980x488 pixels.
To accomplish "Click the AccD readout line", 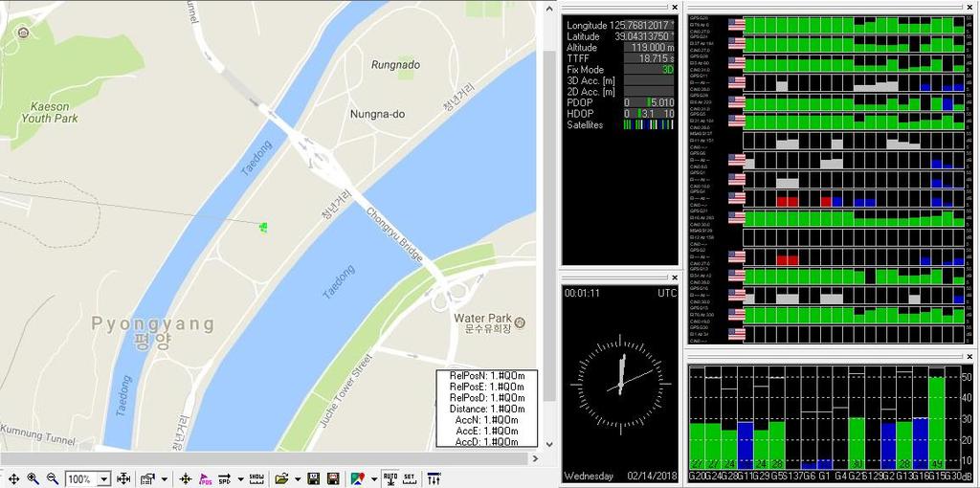I will click(487, 442).
